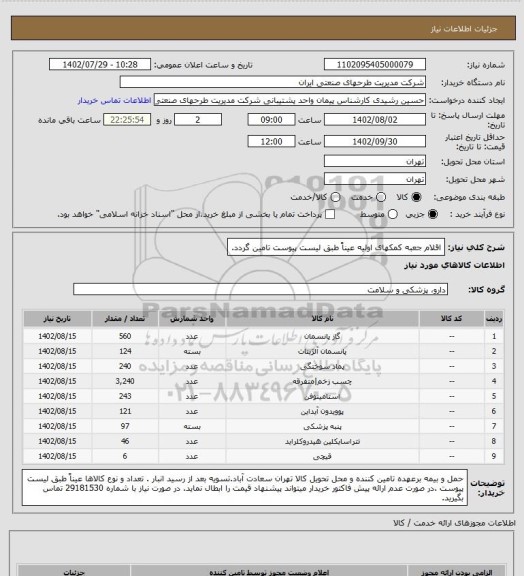
Task: Click the buyer notes text box
Action: (245, 487)
